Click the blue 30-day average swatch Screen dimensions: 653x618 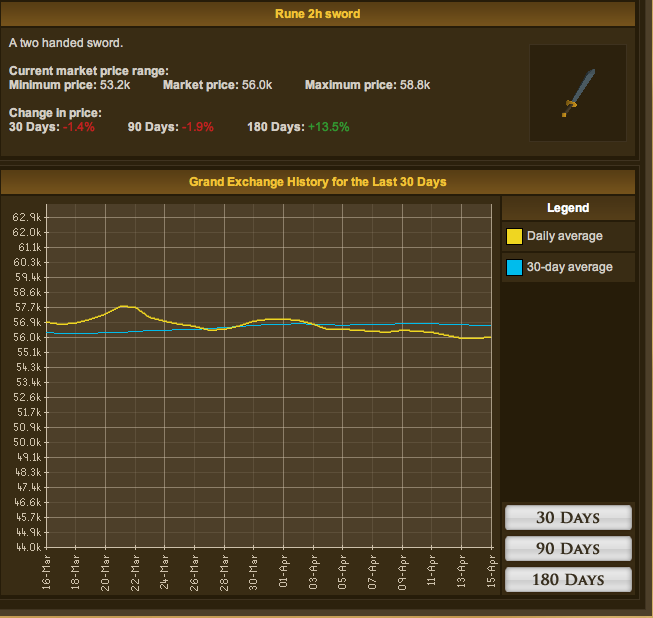pos(514,267)
